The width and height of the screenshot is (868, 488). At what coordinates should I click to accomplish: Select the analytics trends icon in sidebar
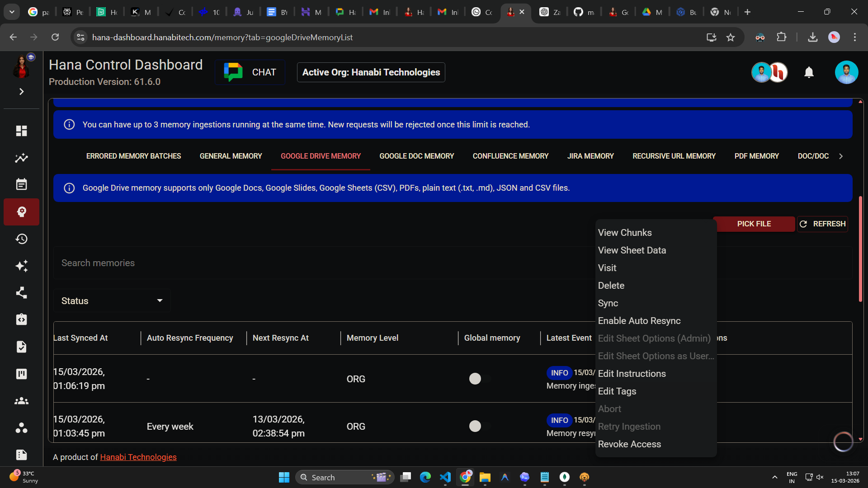(x=21, y=158)
